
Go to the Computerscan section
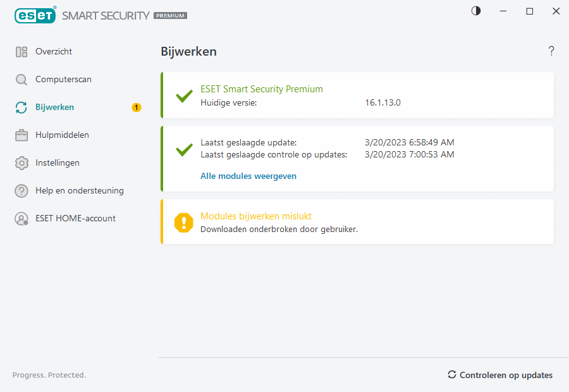[63, 80]
